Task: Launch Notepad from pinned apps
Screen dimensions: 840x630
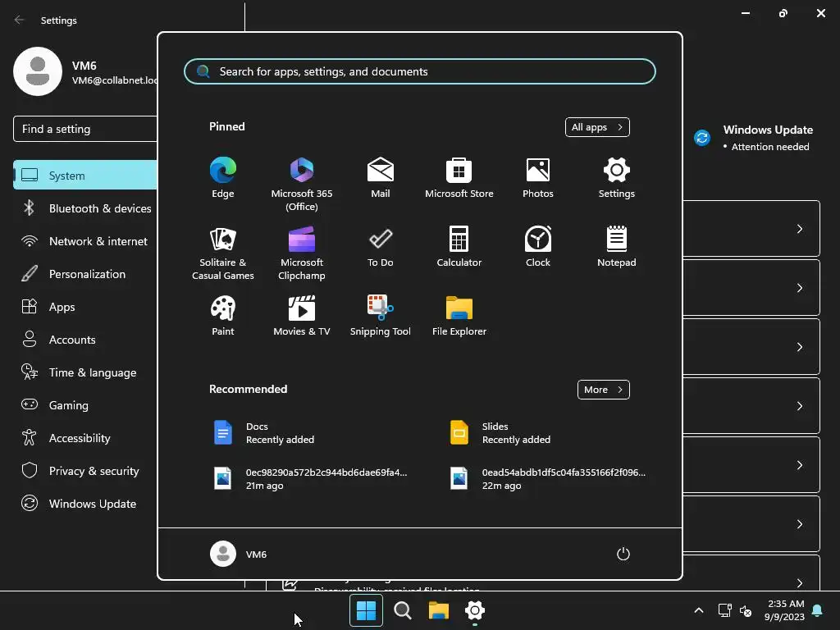Action: 617,247
